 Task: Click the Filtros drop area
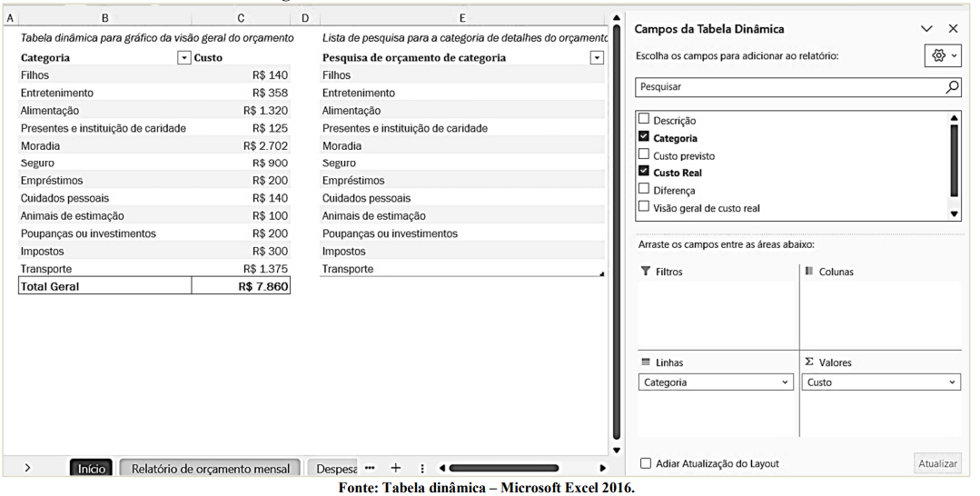click(717, 314)
